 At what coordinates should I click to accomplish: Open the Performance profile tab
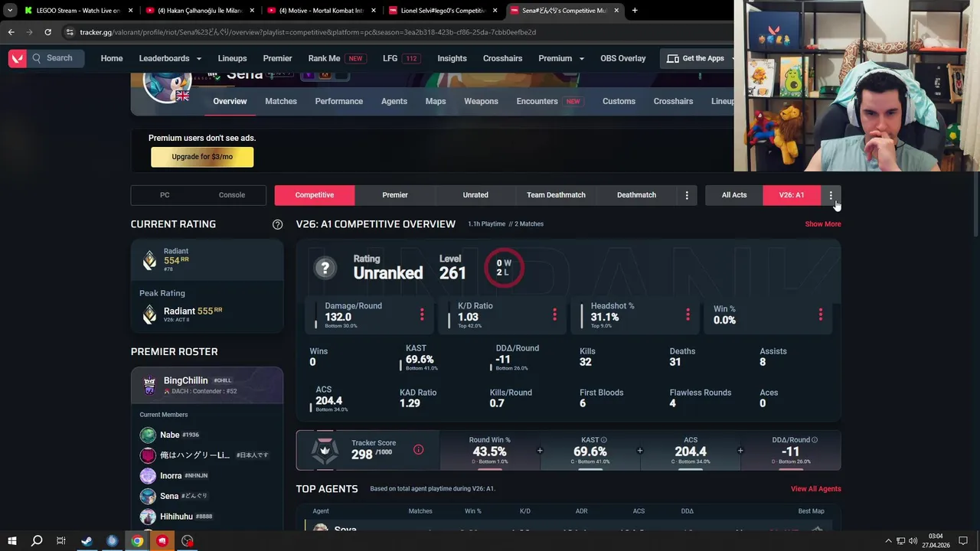point(339,101)
